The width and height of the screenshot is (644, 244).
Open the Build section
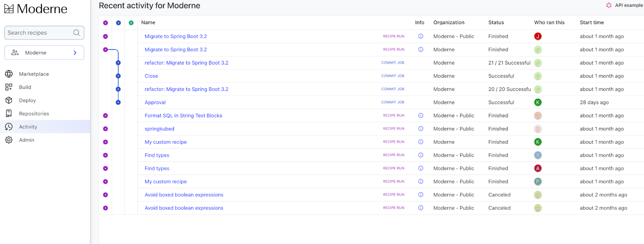point(25,87)
